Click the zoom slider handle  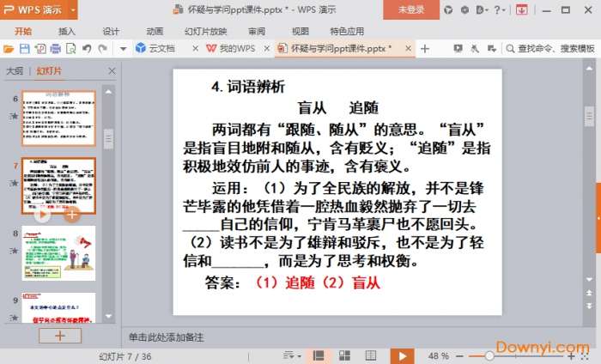tap(489, 356)
